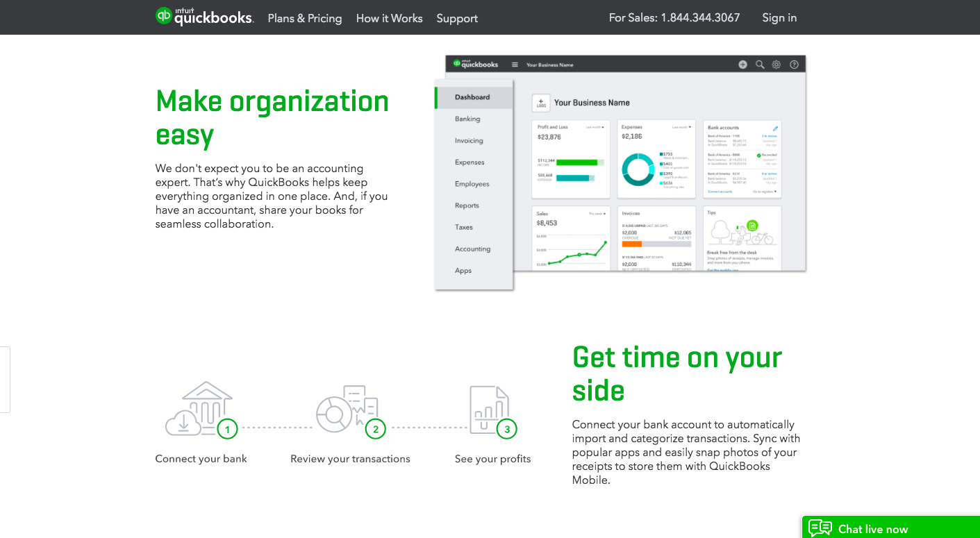Open the gear settings icon in the dashboard preview

click(x=776, y=65)
